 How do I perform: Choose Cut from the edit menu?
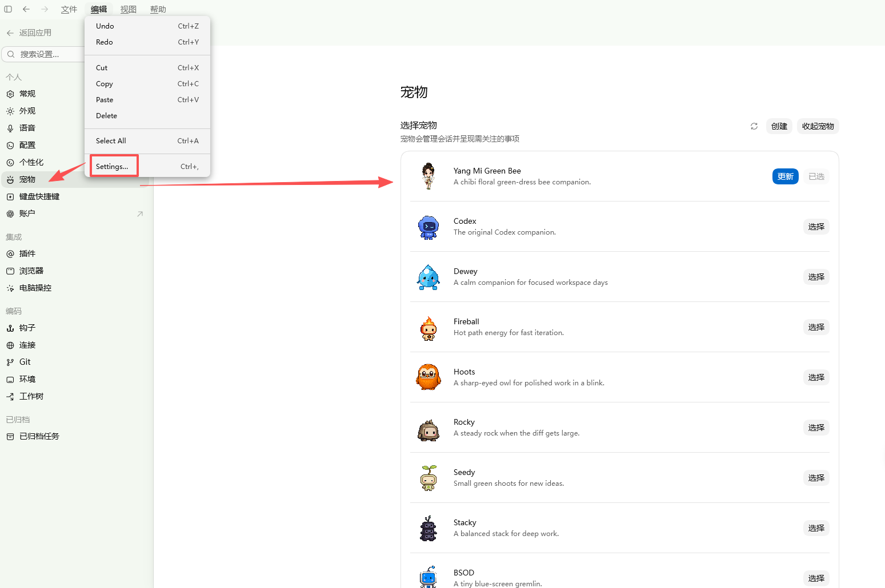click(147, 68)
